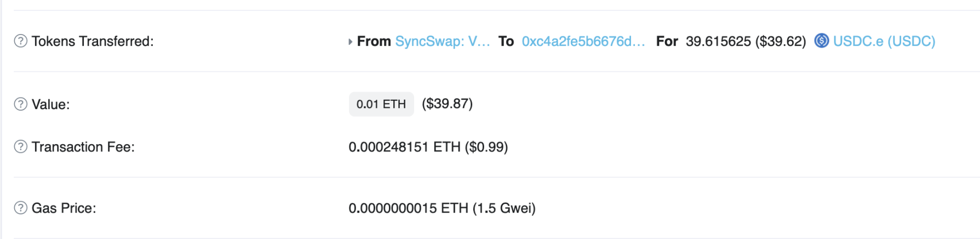Viewport: 980px width, 239px height.
Task: Click the bold From label
Action: (x=374, y=41)
